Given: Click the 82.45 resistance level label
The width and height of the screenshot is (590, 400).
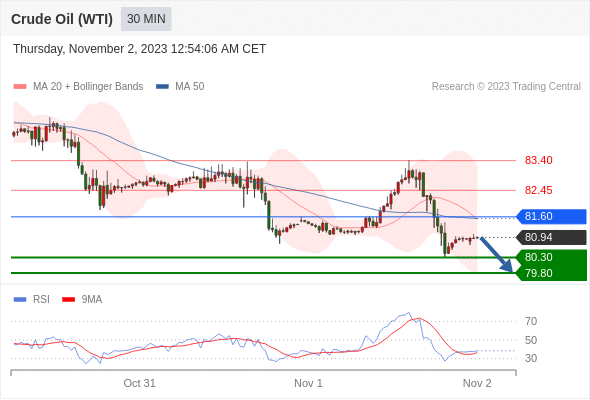Looking at the screenshot, I should pyautogui.click(x=539, y=190).
